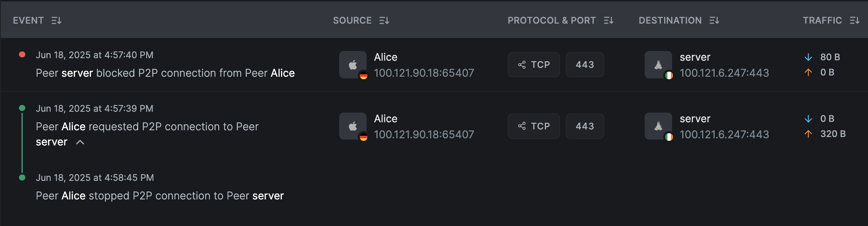Click Alice's Apple icon in requested row

353,126
